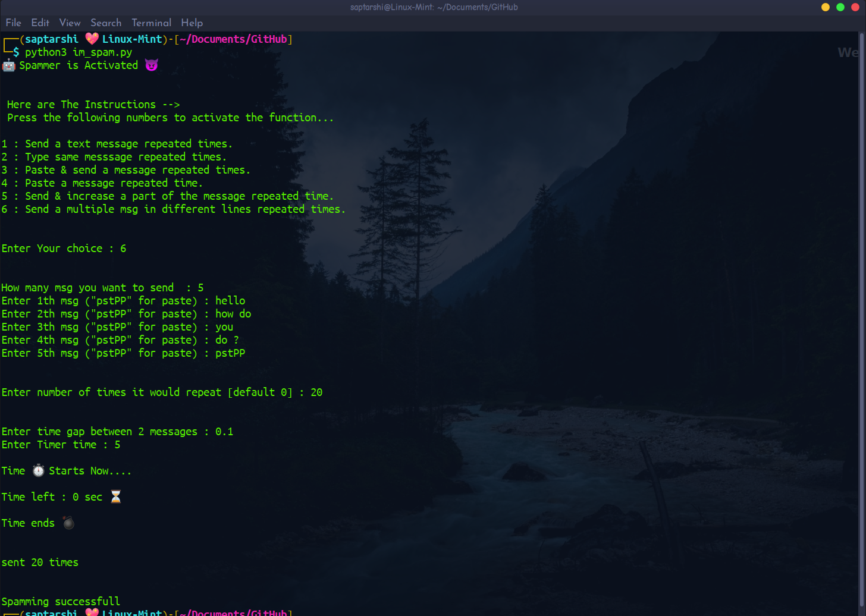Open the Search menu
This screenshot has height=616, width=866.
click(106, 23)
